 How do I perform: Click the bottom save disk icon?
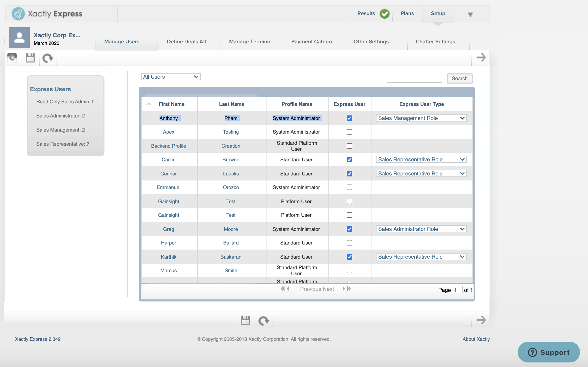point(245,320)
